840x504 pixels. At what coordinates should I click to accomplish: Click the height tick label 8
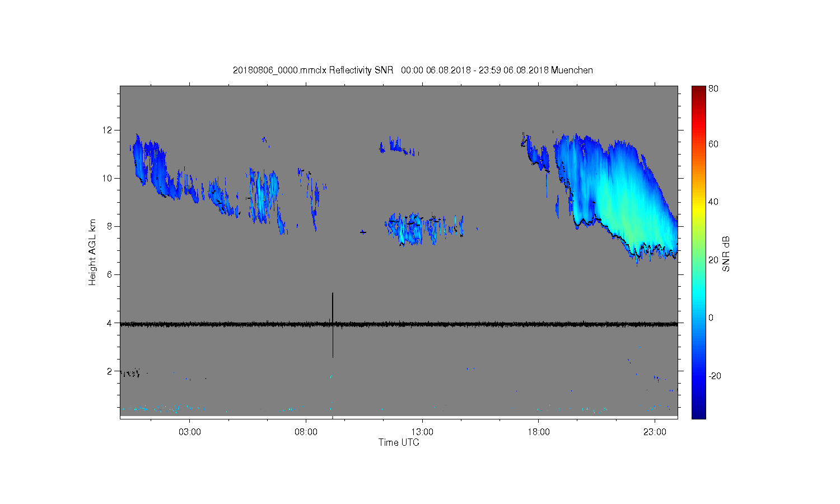click(110, 226)
